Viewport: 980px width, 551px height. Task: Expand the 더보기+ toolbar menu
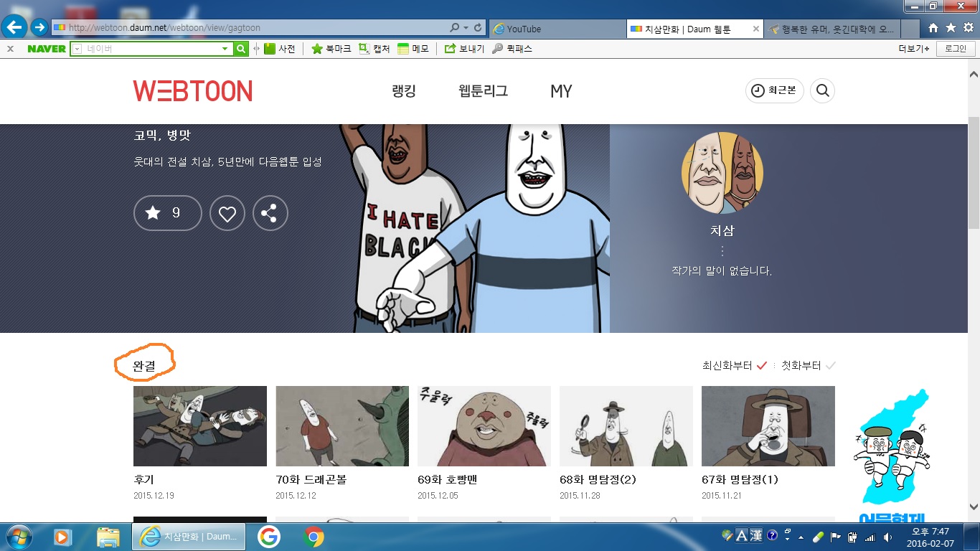click(x=914, y=49)
